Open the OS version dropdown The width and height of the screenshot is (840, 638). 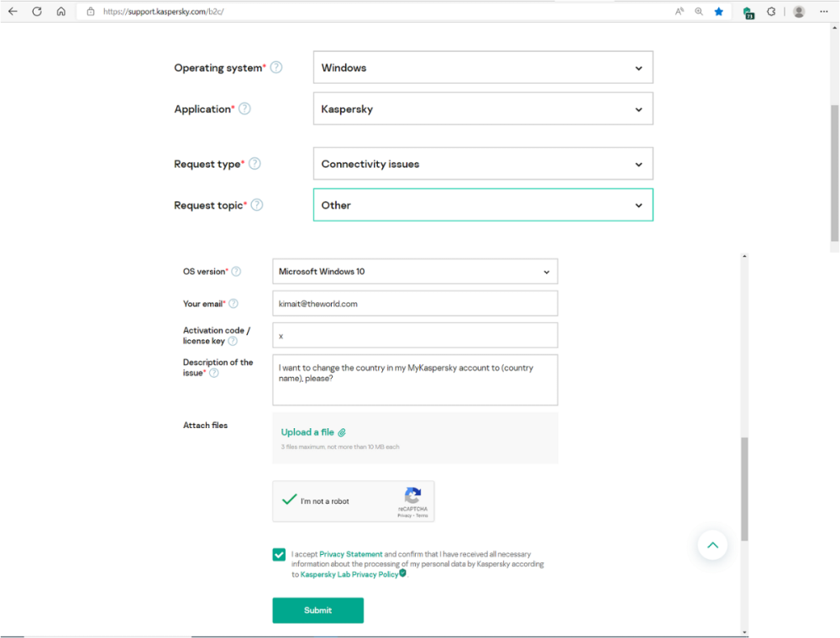point(415,272)
